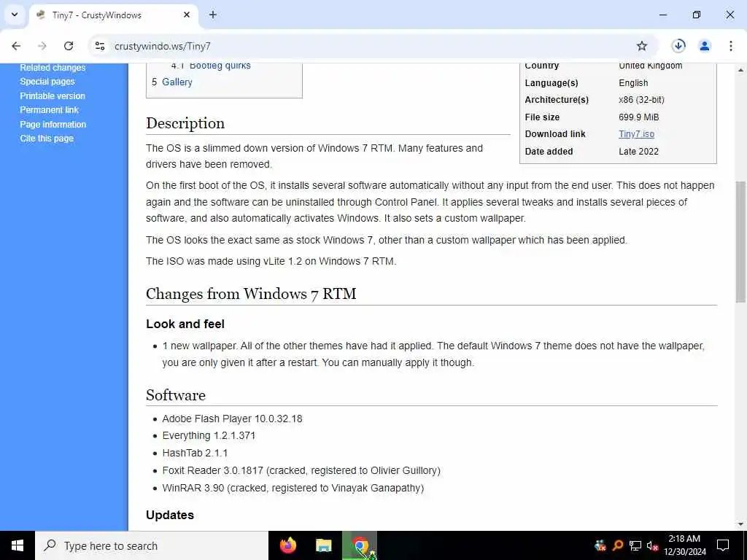Viewport: 747px width, 560px height.
Task: Launch Firefox from the taskbar
Action: [x=287, y=545]
